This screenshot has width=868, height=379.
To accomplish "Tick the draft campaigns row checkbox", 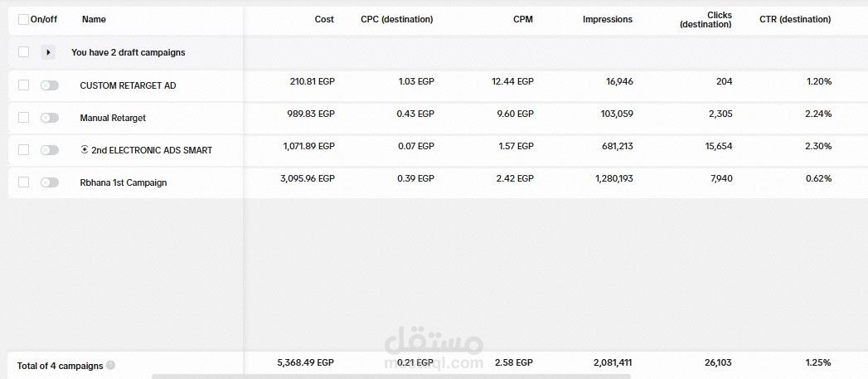I will tap(23, 52).
